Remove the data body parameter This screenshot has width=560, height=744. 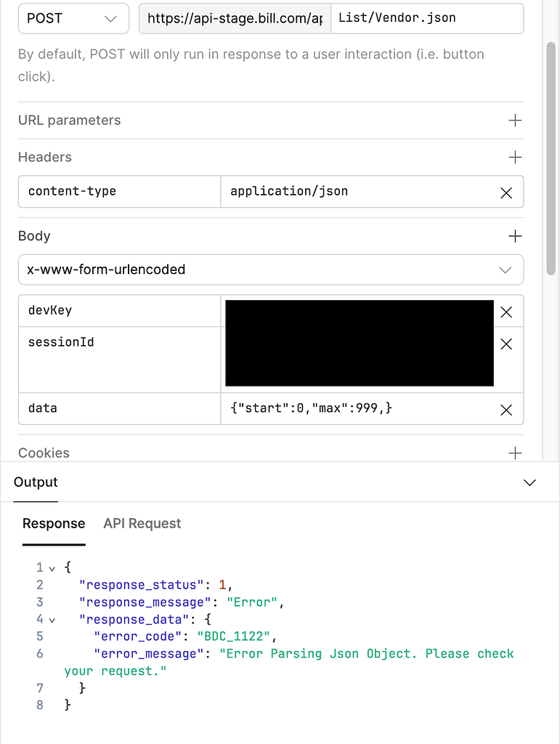point(506,409)
